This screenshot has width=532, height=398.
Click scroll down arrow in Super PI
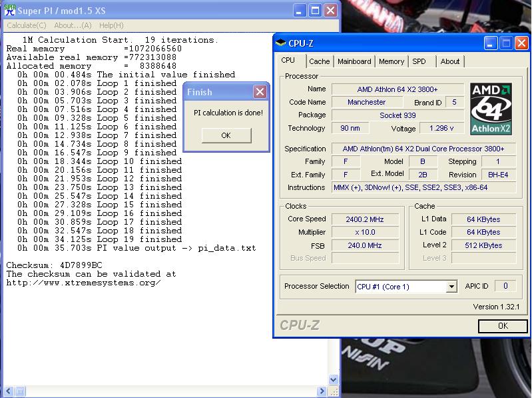334,379
